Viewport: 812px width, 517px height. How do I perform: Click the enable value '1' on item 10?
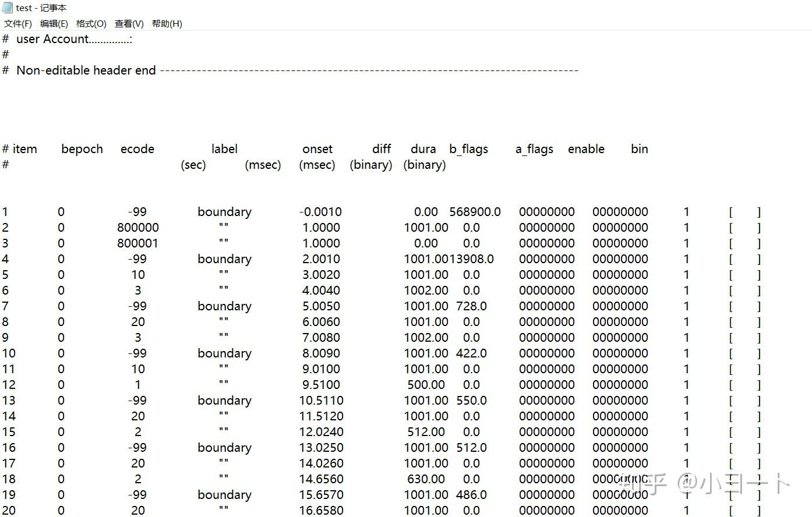[686, 353]
